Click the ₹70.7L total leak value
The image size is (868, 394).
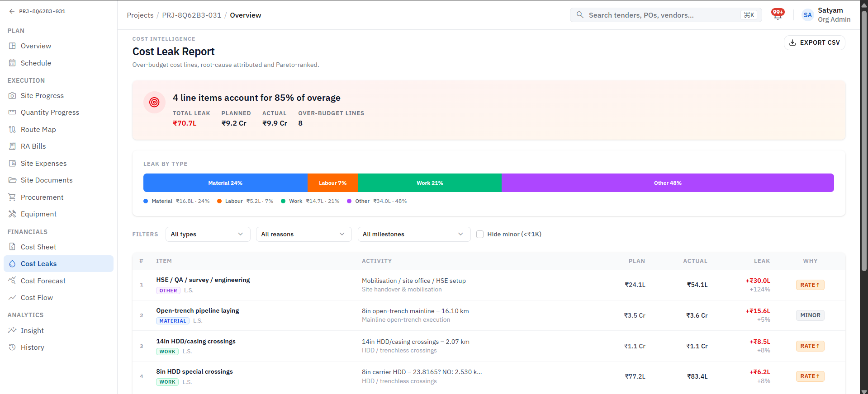coord(185,123)
